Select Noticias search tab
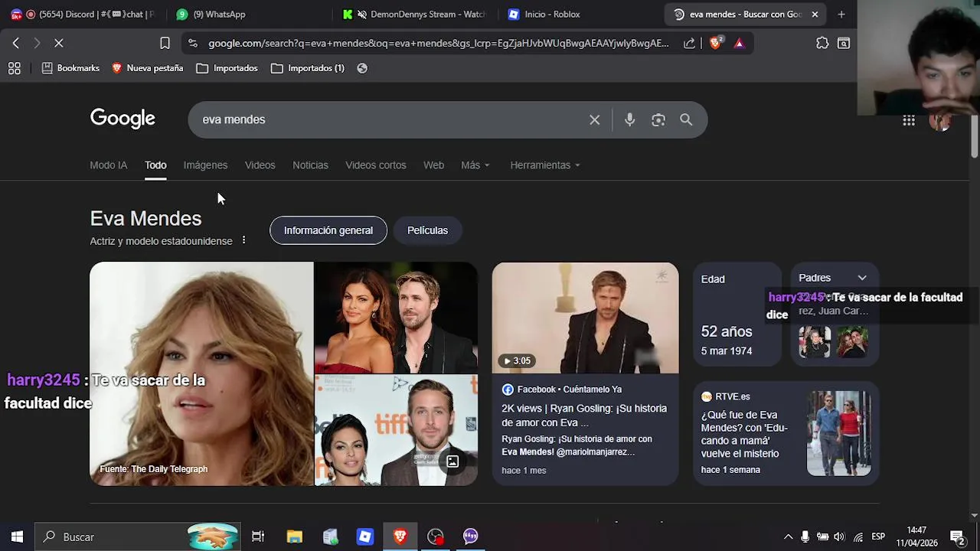 (x=310, y=165)
